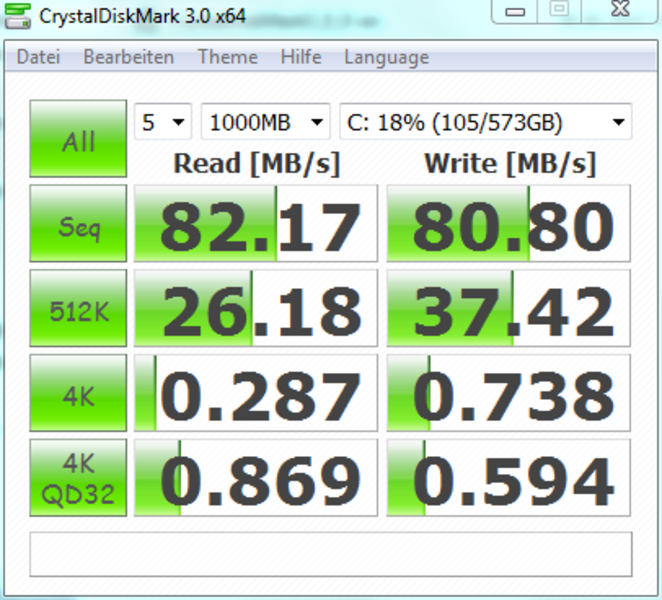Open the Datei menu
The image size is (662, 600).
pyautogui.click(x=38, y=57)
